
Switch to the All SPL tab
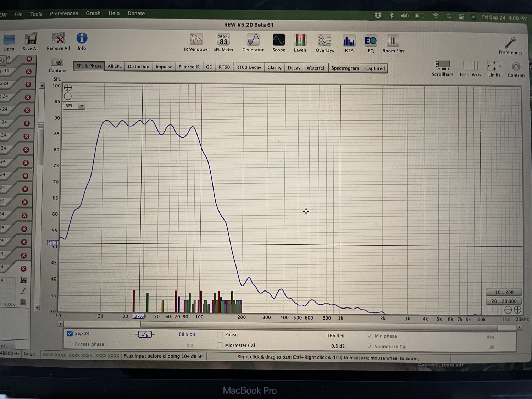pos(115,66)
